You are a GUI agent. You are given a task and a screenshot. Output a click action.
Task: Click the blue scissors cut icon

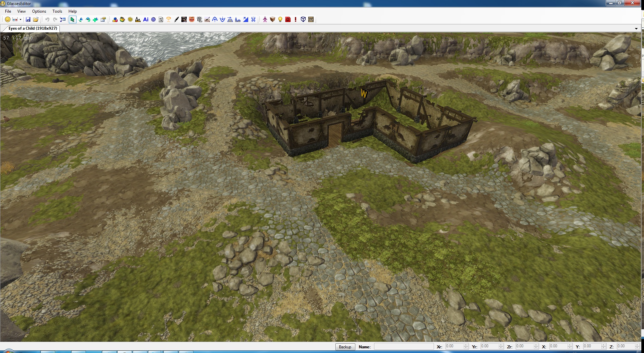[x=254, y=20]
